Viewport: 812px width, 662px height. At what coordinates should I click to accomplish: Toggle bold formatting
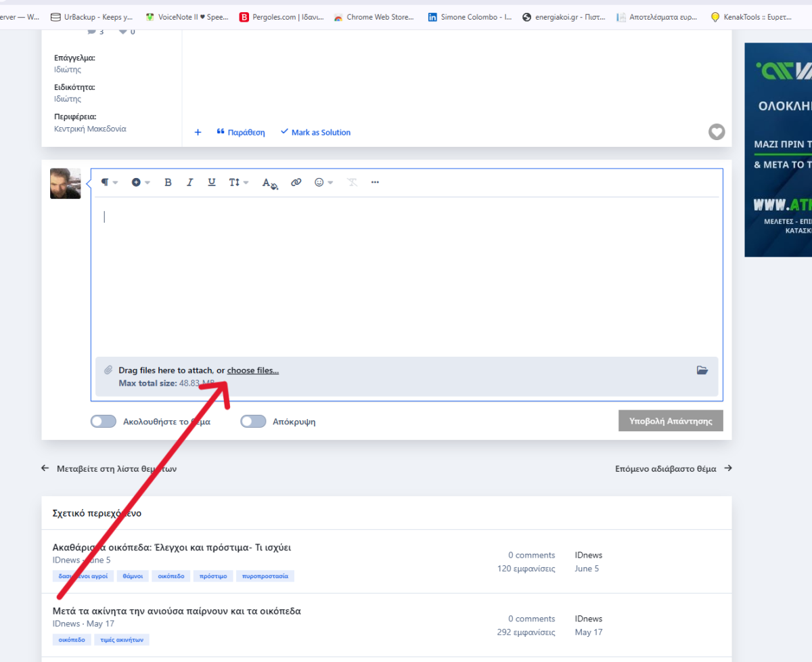pos(168,182)
